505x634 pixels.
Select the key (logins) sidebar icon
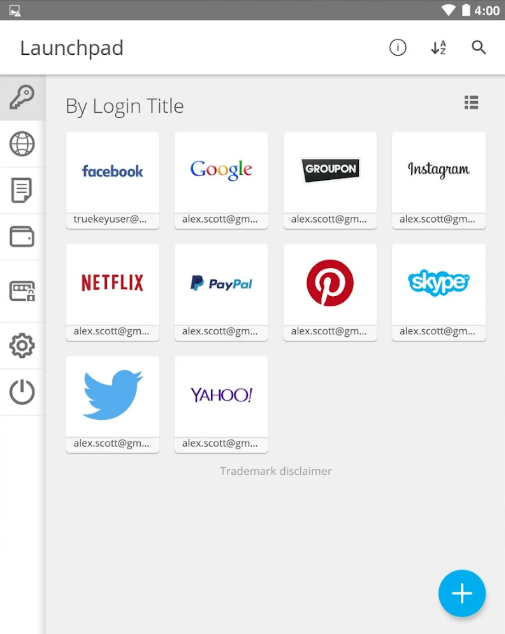point(22,97)
